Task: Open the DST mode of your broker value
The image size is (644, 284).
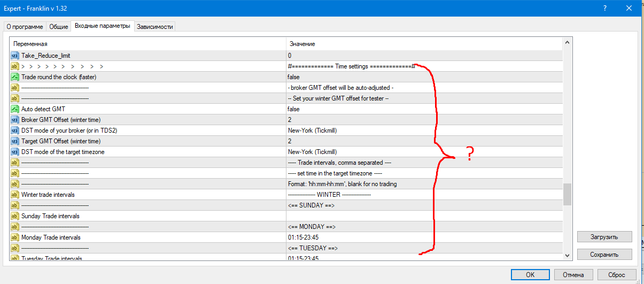Action: tap(313, 131)
